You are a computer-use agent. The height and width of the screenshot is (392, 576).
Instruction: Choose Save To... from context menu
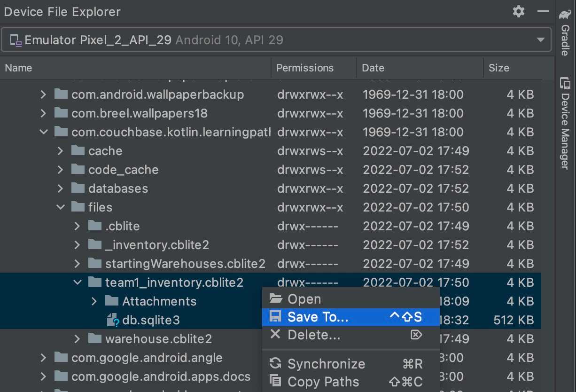point(350,317)
